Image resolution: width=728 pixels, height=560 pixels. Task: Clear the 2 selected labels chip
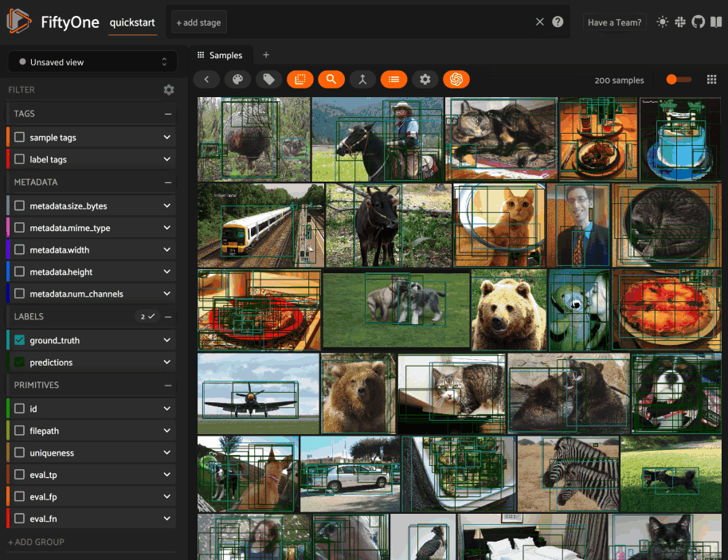(x=147, y=317)
